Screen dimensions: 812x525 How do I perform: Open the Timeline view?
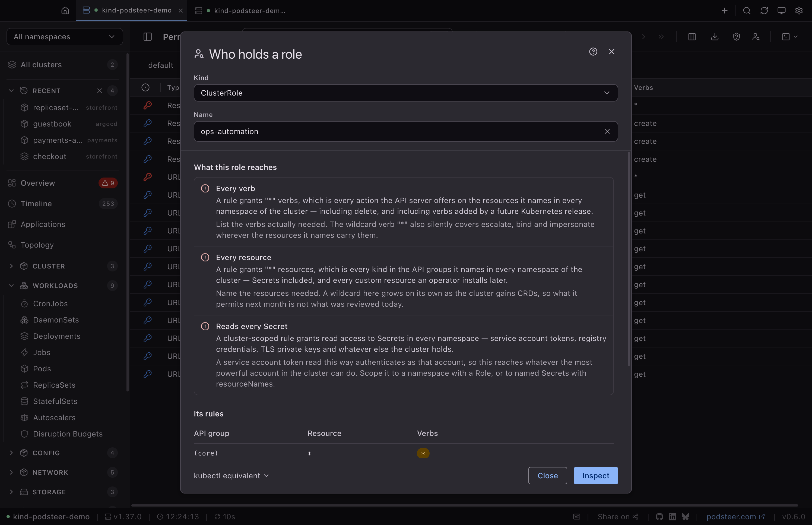point(62,204)
